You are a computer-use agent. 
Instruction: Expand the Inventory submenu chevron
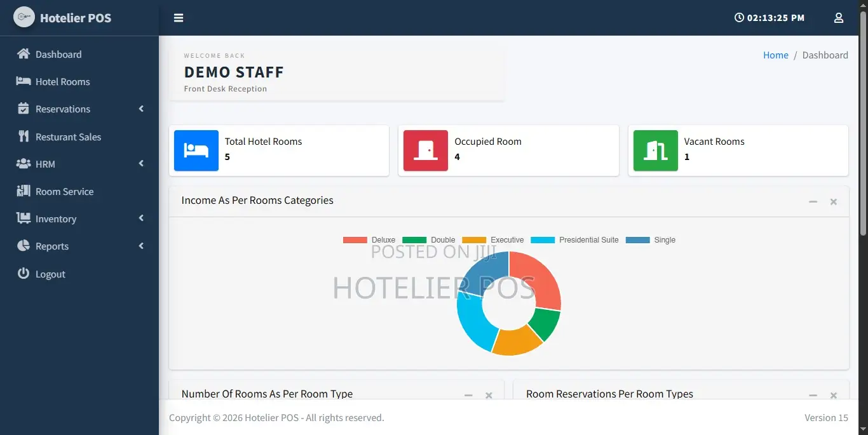point(141,218)
